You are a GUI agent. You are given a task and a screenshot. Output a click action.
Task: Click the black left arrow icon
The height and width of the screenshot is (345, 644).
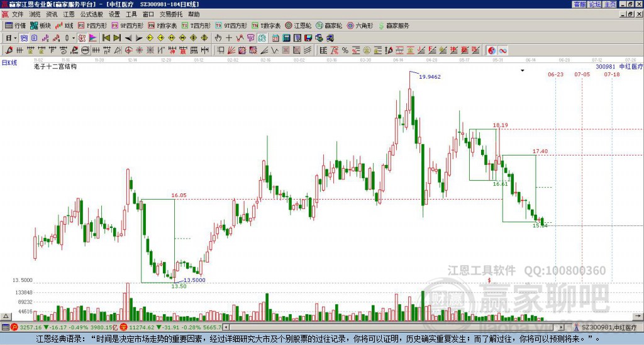click(128, 38)
